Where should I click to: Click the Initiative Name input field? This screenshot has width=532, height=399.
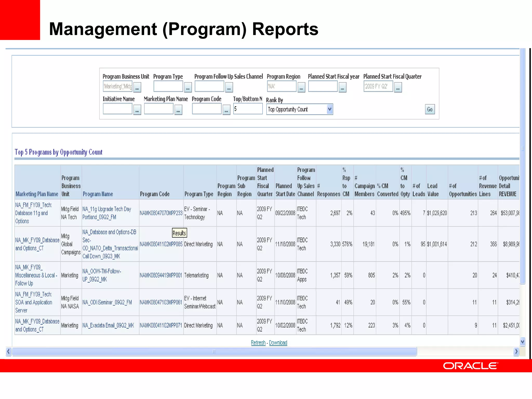(118, 109)
